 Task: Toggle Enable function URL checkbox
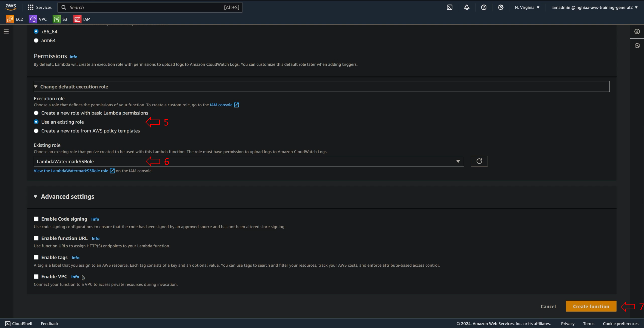[36, 238]
